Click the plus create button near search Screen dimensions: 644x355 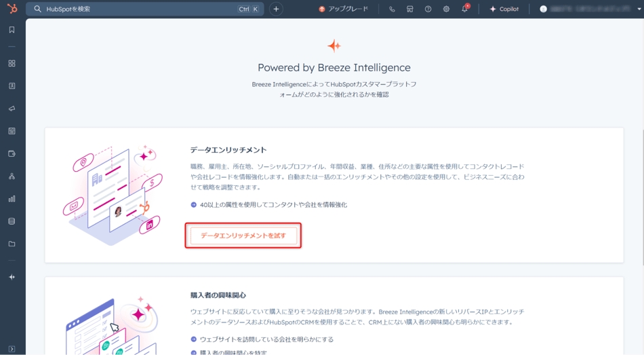tap(276, 9)
